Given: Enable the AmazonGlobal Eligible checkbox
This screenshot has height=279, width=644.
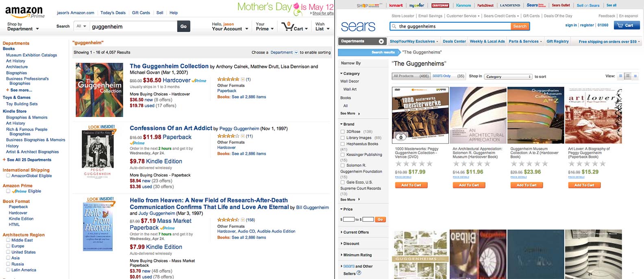Looking at the screenshot, I should point(8,176).
